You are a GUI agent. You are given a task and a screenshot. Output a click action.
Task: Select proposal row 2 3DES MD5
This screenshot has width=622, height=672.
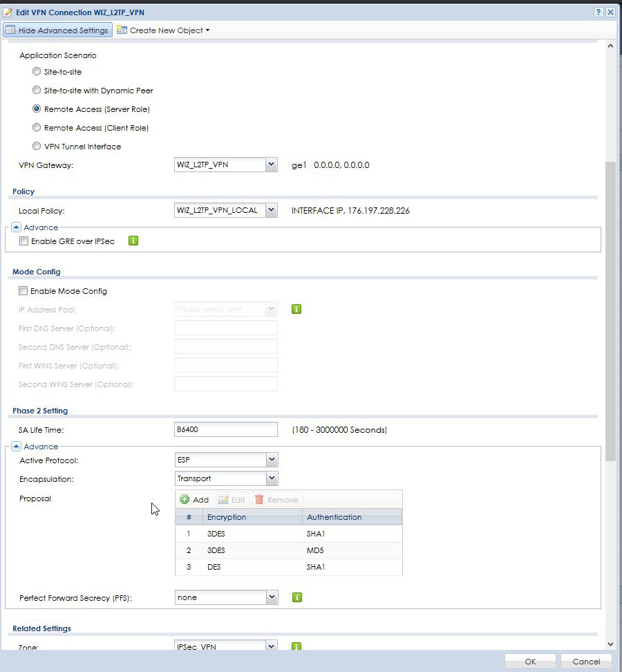tap(289, 550)
